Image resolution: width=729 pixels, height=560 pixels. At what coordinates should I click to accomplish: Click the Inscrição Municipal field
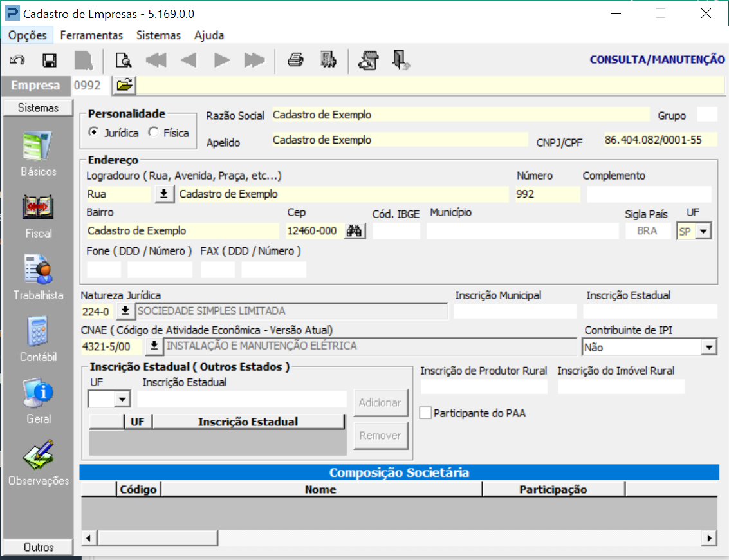515,311
